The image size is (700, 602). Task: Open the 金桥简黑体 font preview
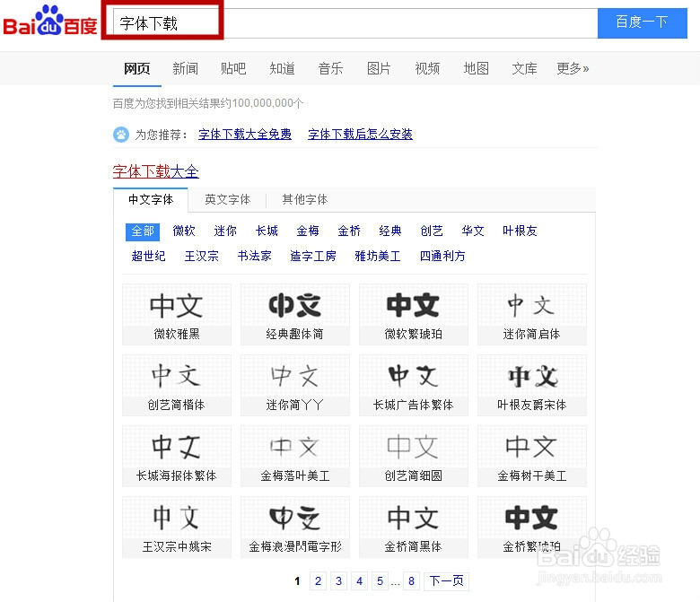click(x=414, y=527)
